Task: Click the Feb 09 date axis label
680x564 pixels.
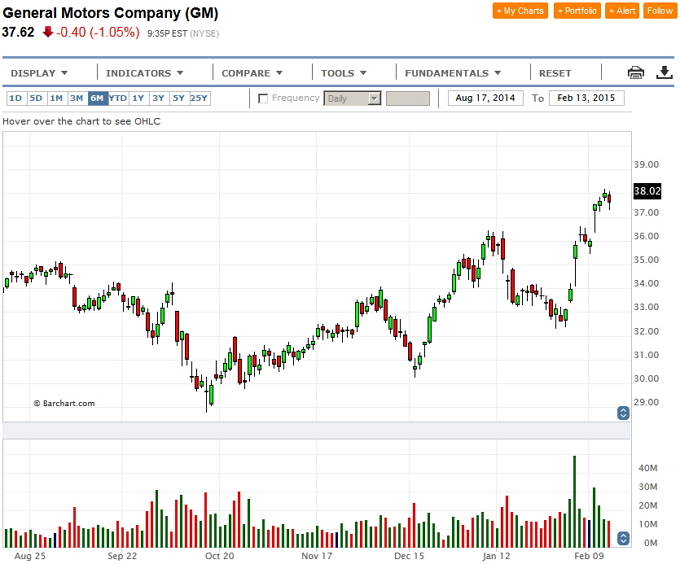Action: (589, 556)
